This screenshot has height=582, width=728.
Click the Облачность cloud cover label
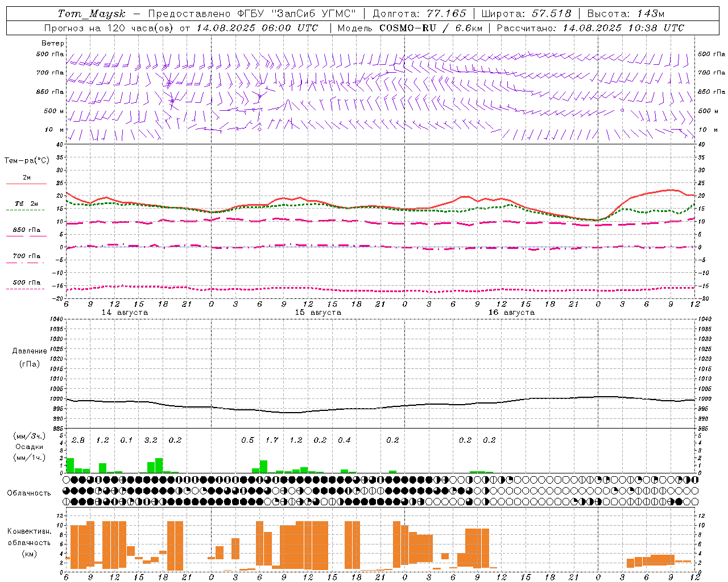point(29,493)
